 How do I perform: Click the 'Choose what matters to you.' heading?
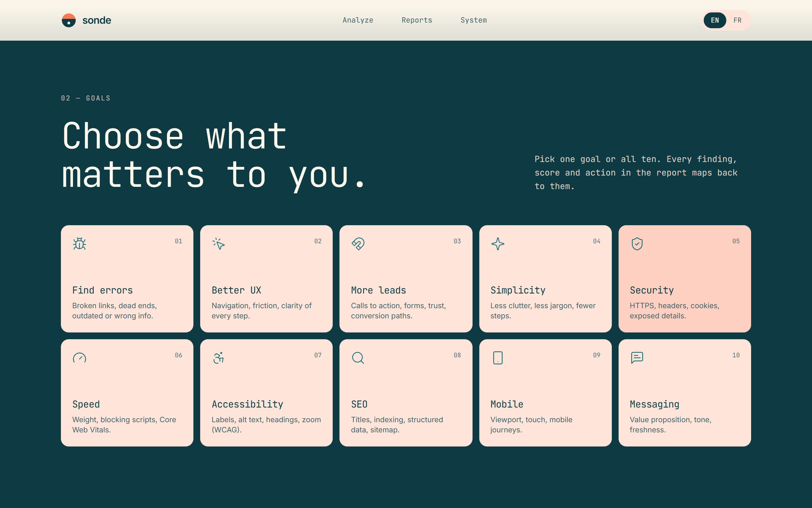213,155
